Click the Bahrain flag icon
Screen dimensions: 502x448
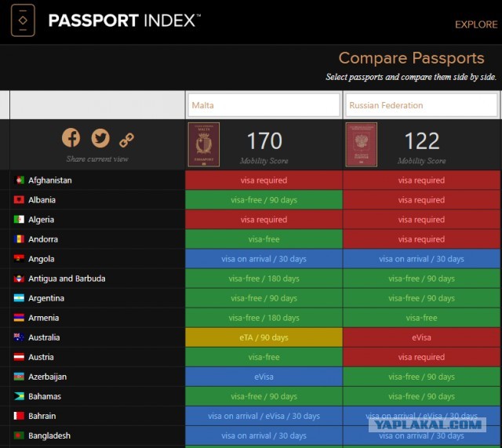click(19, 416)
